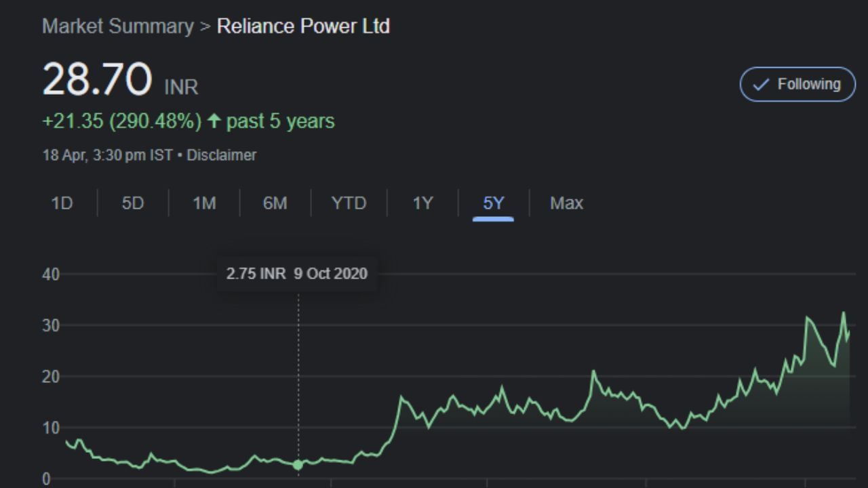The width and height of the screenshot is (868, 488).
Task: Select the 1D time range tab
Action: pos(62,203)
